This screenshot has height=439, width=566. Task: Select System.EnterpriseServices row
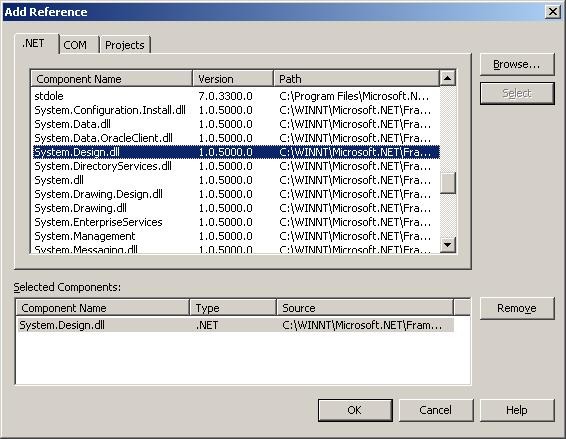click(236, 222)
